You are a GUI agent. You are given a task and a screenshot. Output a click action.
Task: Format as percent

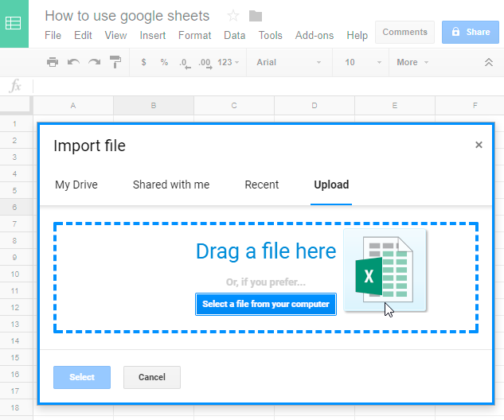coord(164,62)
